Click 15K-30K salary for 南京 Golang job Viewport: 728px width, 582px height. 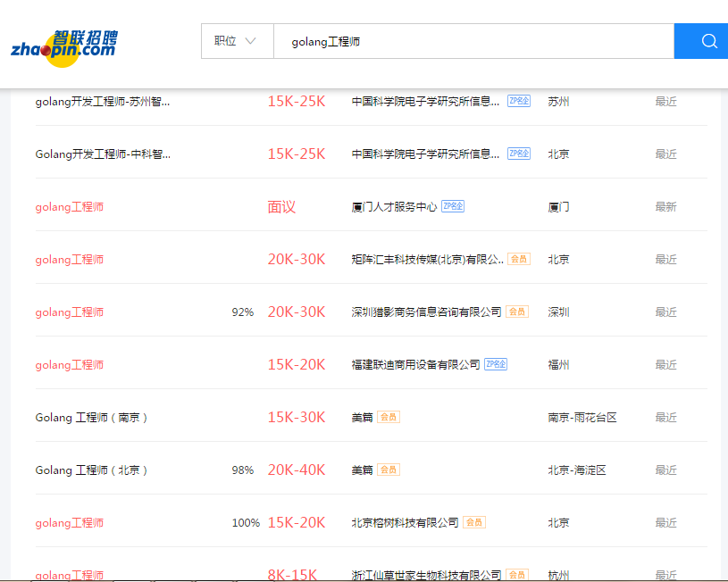(297, 417)
